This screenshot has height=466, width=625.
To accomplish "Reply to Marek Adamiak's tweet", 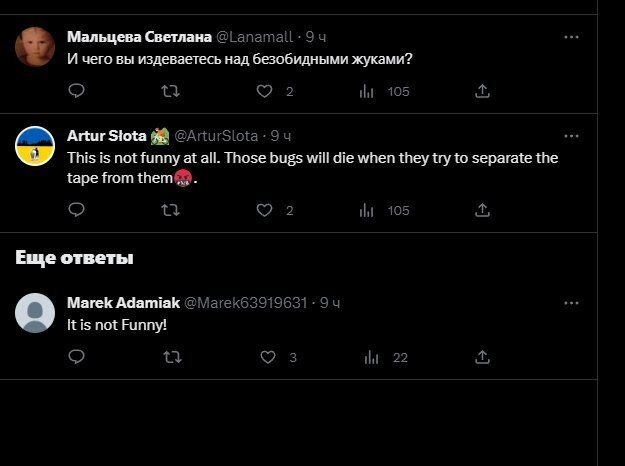I will click(77, 357).
